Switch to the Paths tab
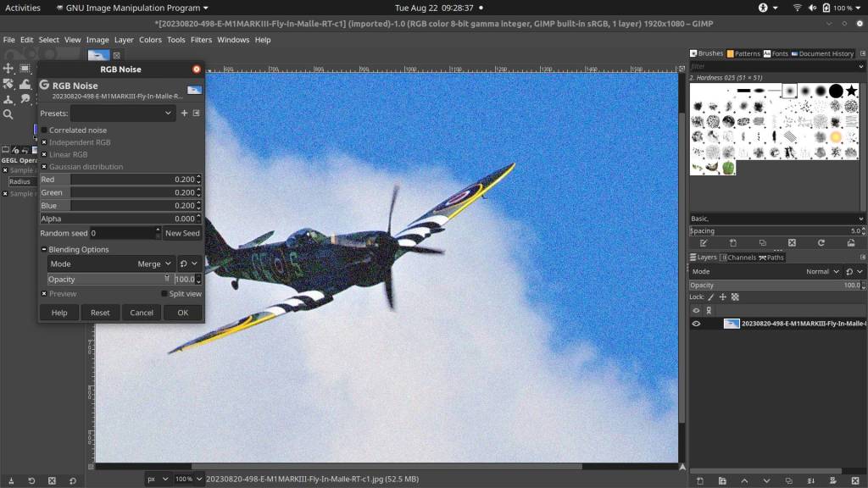 coord(771,258)
